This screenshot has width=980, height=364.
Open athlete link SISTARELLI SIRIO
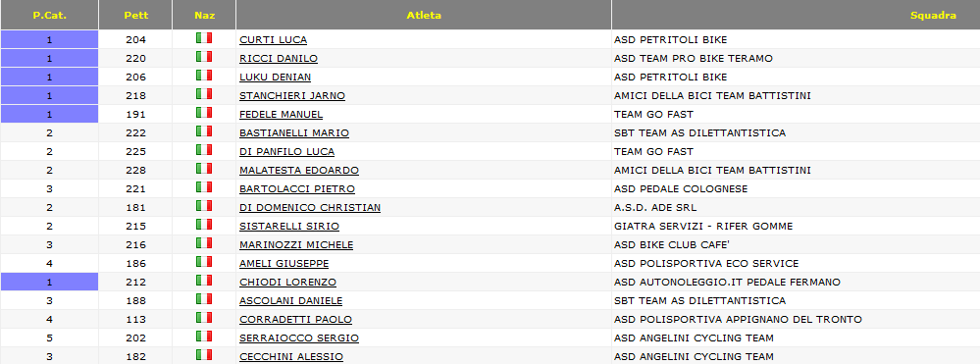click(x=289, y=227)
